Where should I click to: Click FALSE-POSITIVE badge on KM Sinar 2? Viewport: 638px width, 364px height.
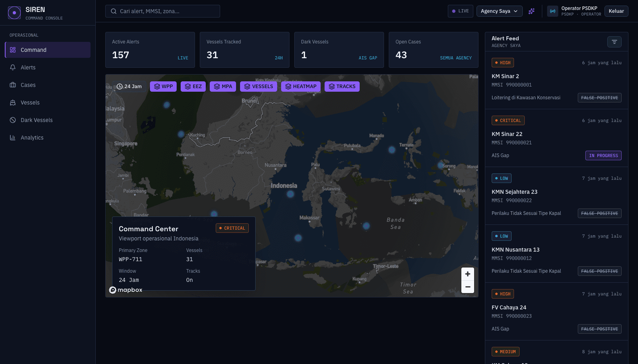(x=600, y=98)
